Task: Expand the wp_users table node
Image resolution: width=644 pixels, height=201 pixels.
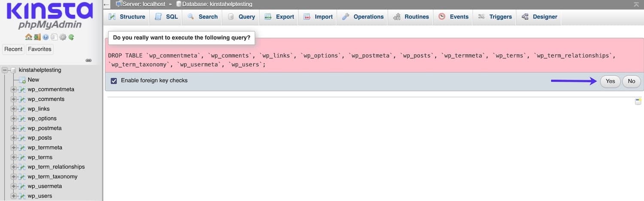Action: click(14, 196)
